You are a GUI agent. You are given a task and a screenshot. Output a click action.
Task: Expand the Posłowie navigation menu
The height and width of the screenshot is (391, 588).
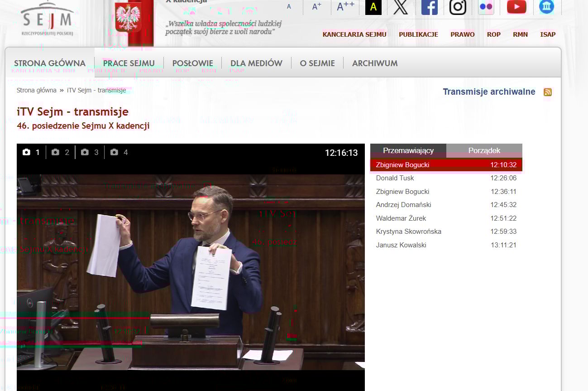click(192, 63)
